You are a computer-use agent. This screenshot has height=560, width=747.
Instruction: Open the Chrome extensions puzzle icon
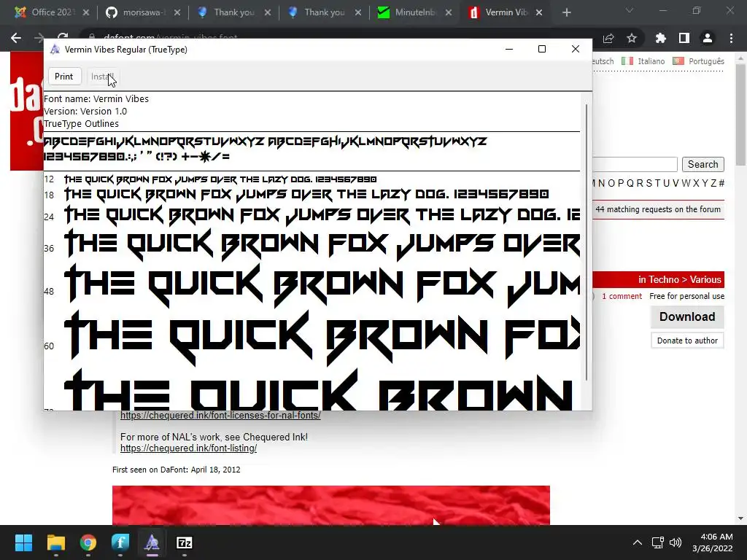click(x=660, y=38)
